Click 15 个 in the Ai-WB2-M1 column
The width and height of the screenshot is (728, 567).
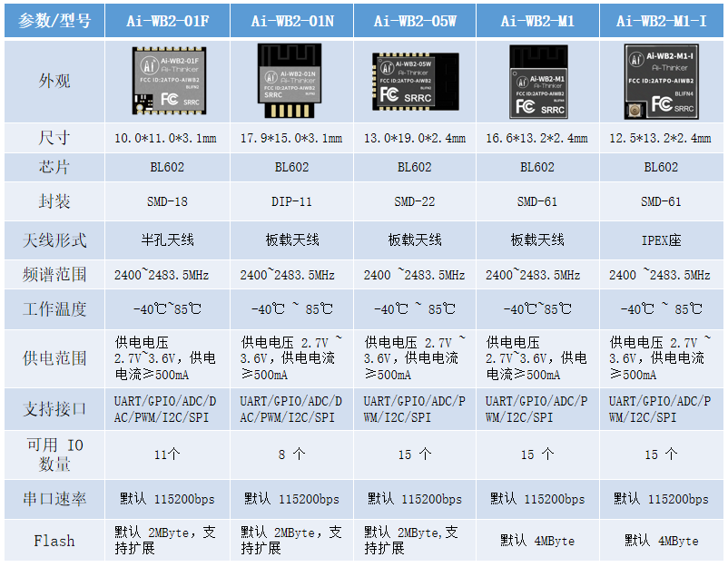pyautogui.click(x=537, y=455)
